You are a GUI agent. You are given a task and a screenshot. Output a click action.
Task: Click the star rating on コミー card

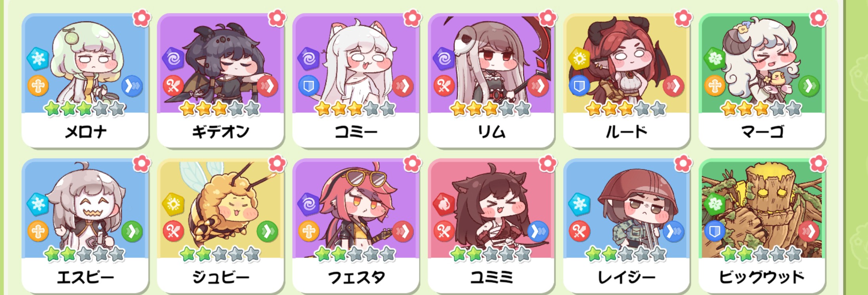356,108
